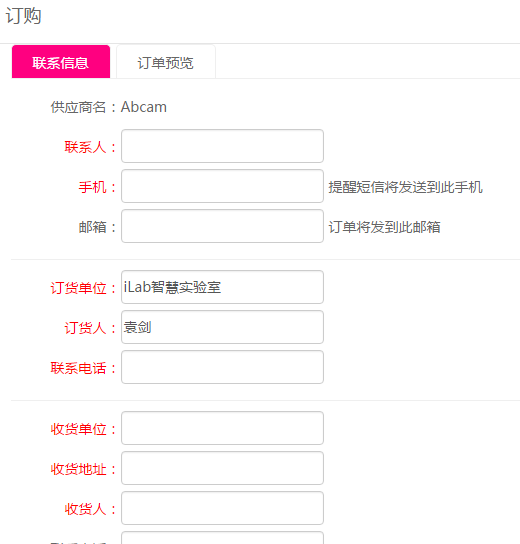Select the 邮箱 input field
Viewport: 520px width, 544px height.
pos(222,226)
